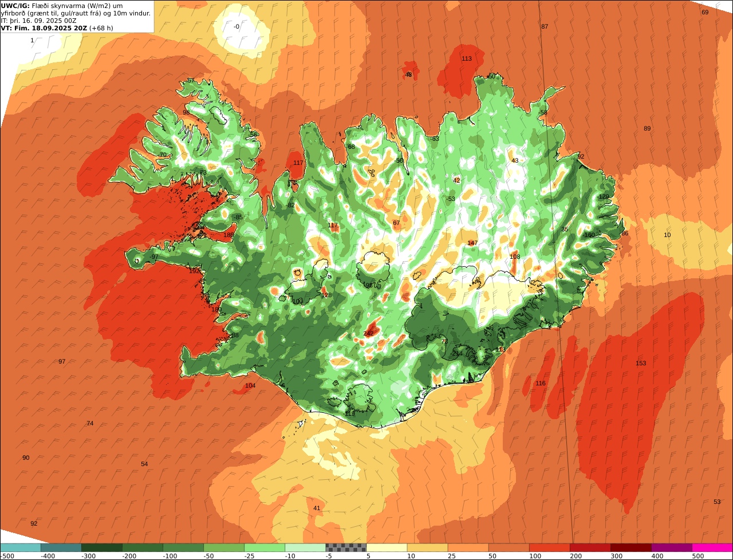Click the map value '48' in the small red patch

point(408,74)
